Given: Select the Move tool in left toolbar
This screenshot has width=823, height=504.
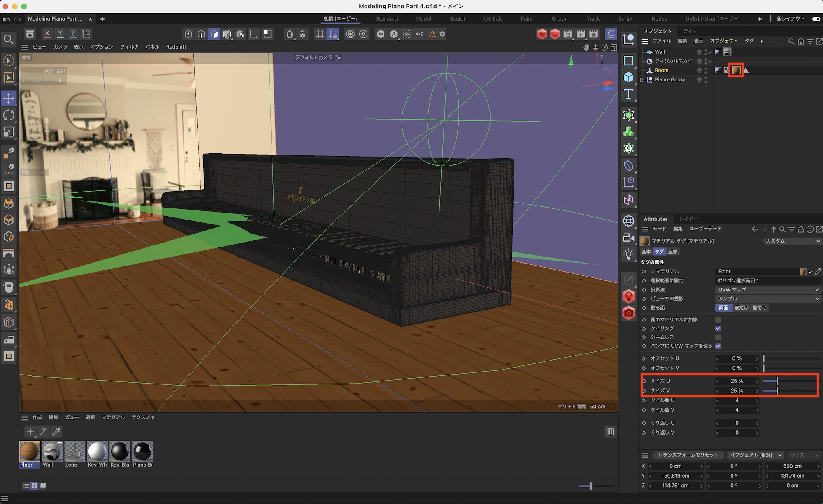Looking at the screenshot, I should 9,99.
